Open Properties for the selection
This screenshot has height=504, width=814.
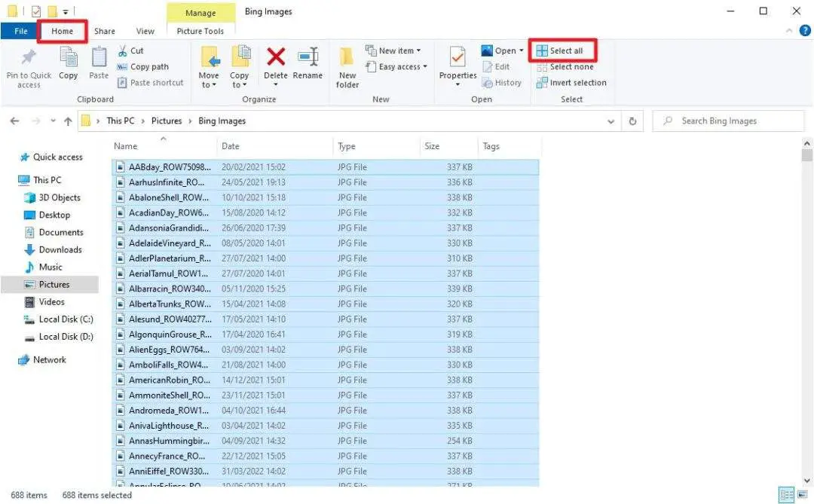point(457,66)
